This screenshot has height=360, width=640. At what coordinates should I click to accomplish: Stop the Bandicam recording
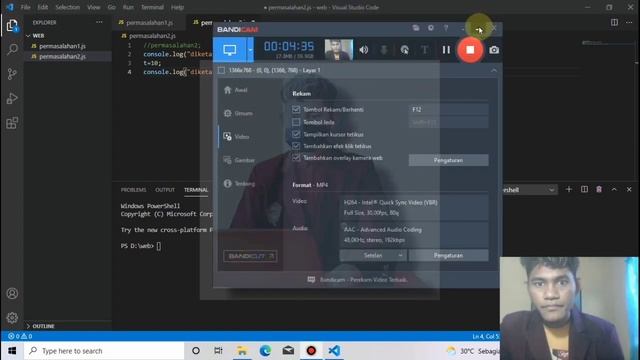[470, 50]
